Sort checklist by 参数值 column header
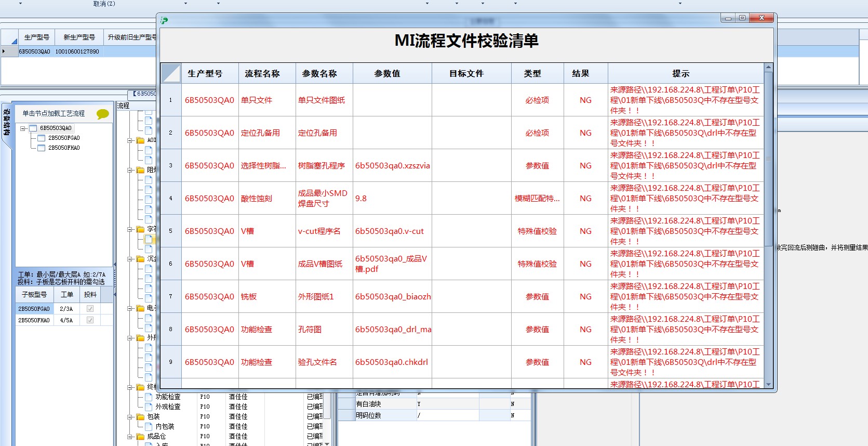Screen dimensions: 868x446 (392, 73)
